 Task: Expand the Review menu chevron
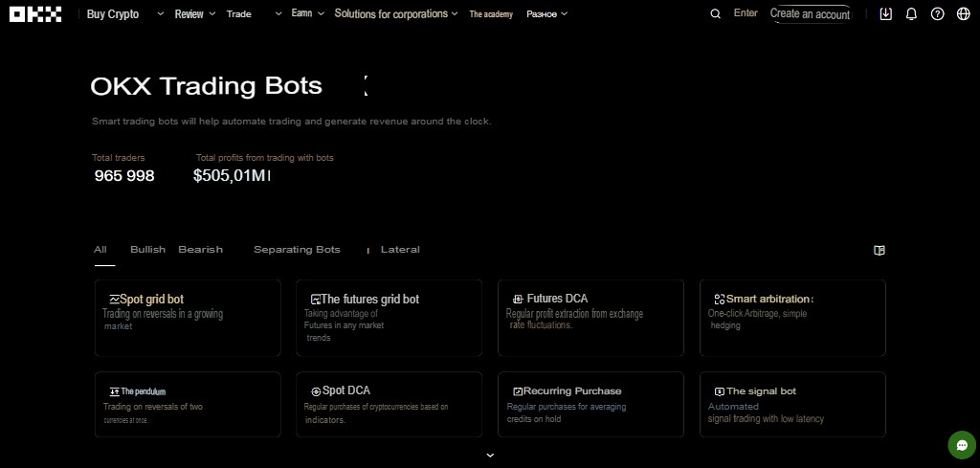[x=212, y=13]
